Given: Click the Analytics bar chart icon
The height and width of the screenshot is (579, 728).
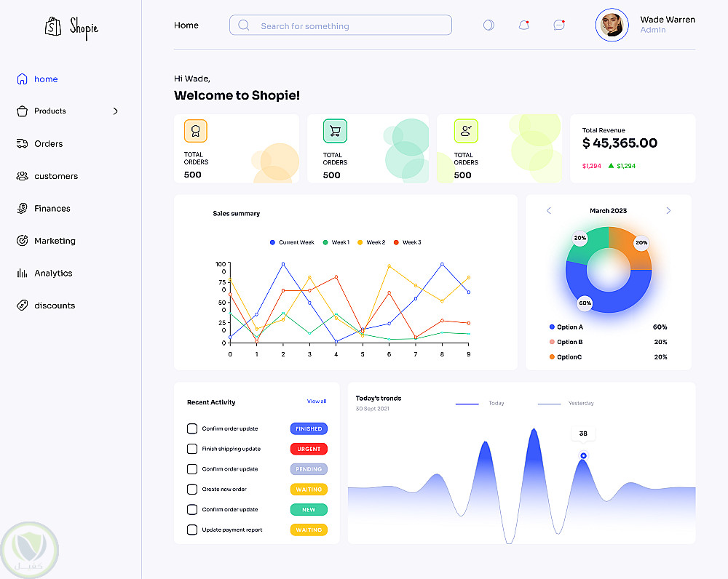Looking at the screenshot, I should (x=22, y=273).
